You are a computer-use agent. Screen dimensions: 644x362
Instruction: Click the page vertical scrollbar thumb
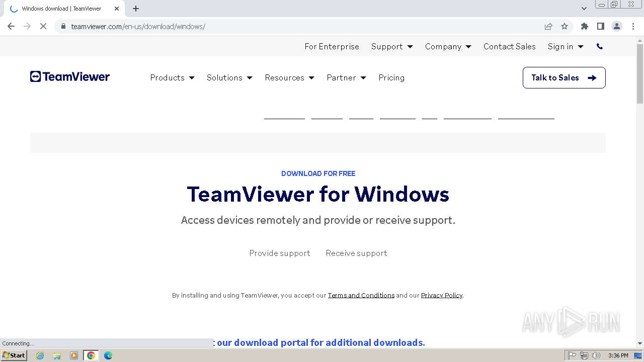click(640, 74)
